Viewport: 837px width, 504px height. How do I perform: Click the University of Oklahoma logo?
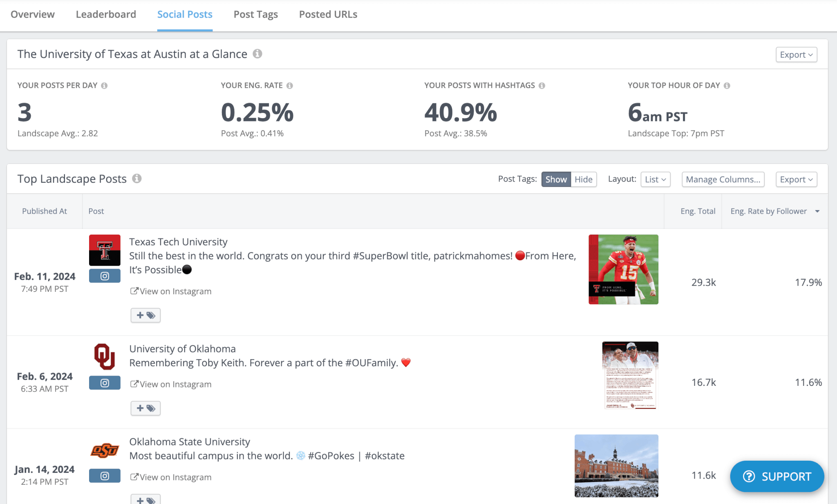tap(105, 357)
